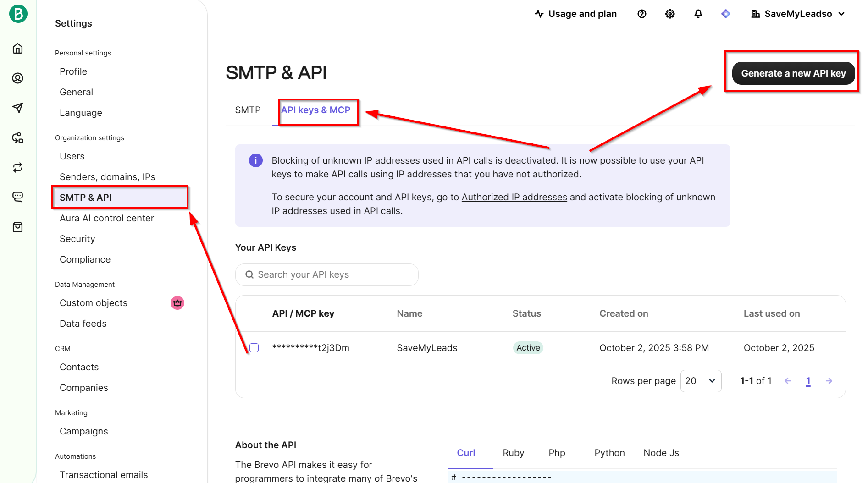Click Generate a new API key

(x=793, y=73)
